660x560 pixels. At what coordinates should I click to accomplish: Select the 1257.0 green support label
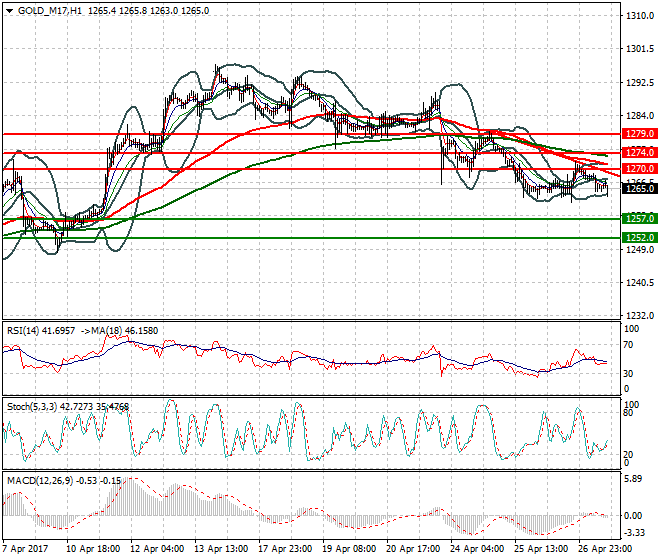pyautogui.click(x=640, y=219)
